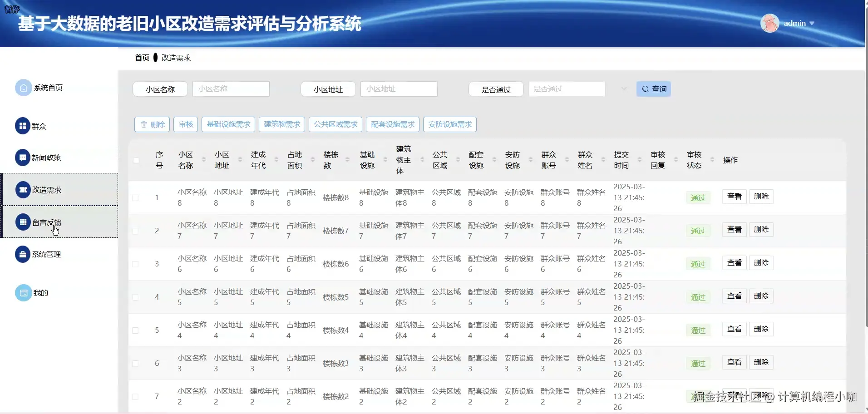Sort by 小区地址 column arrows
This screenshot has width=868, height=414.
click(240, 160)
